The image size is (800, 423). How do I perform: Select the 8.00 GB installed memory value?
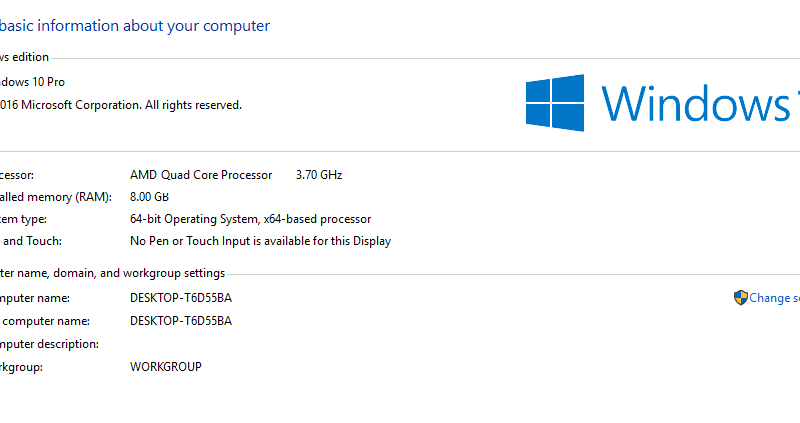[149, 197]
